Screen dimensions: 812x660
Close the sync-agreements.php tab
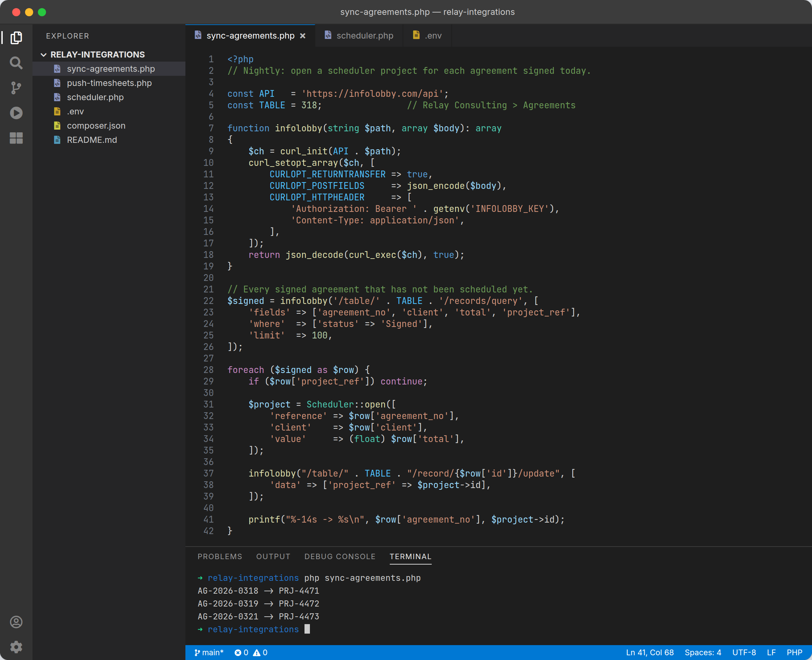tap(303, 36)
